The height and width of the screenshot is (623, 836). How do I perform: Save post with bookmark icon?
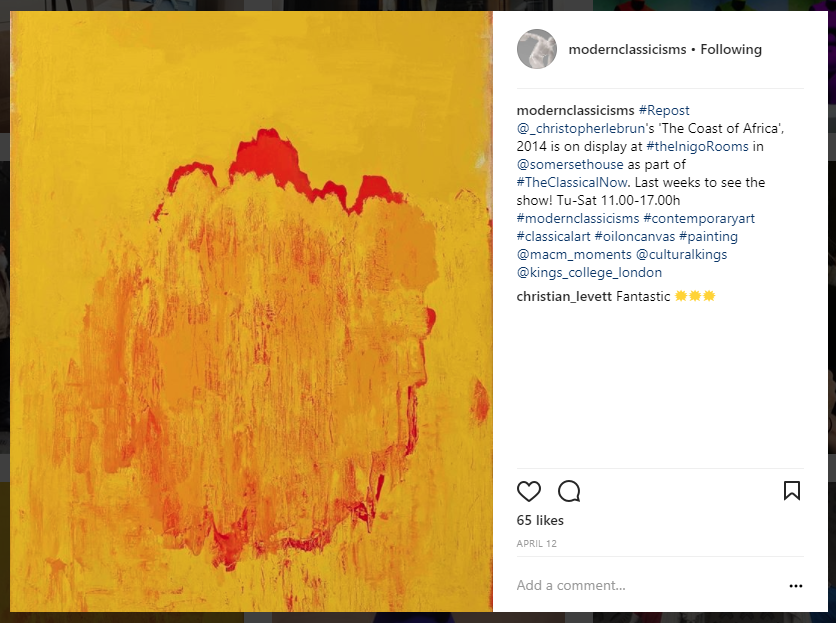point(792,491)
